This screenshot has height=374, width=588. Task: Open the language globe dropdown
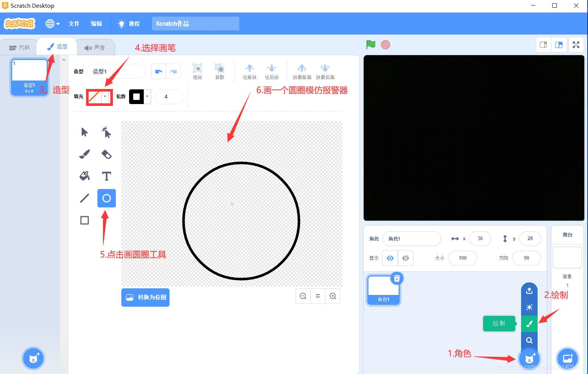tap(53, 24)
